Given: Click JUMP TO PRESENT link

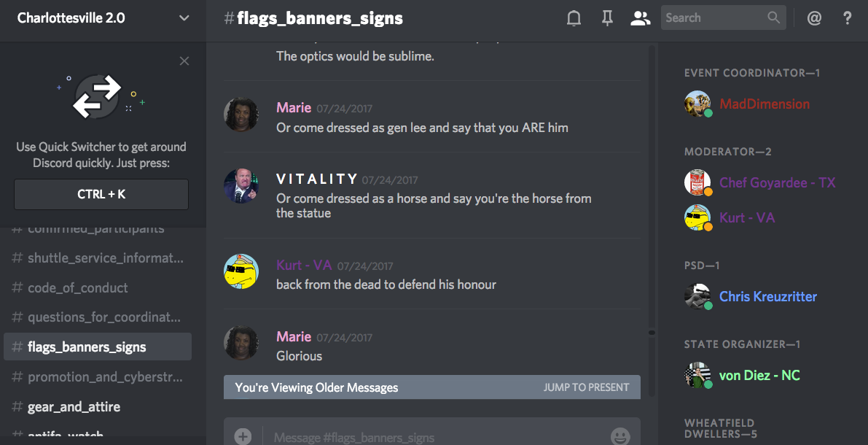Looking at the screenshot, I should (586, 387).
